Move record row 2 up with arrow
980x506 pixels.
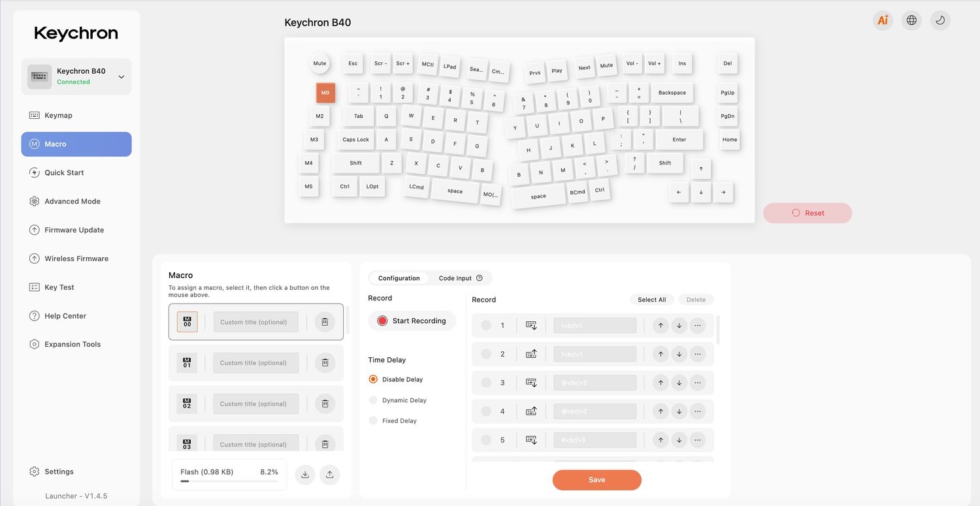pyautogui.click(x=661, y=354)
